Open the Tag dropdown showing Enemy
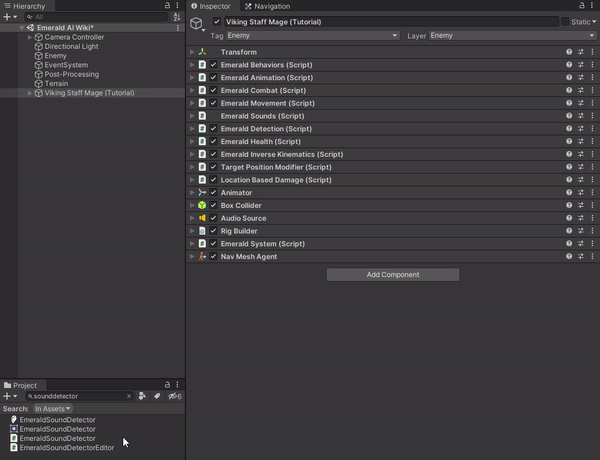Image resolution: width=600 pixels, height=460 pixels. 312,36
